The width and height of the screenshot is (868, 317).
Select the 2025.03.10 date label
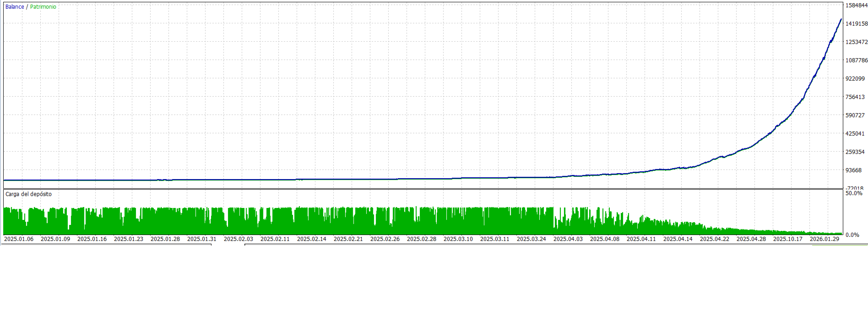click(x=458, y=239)
